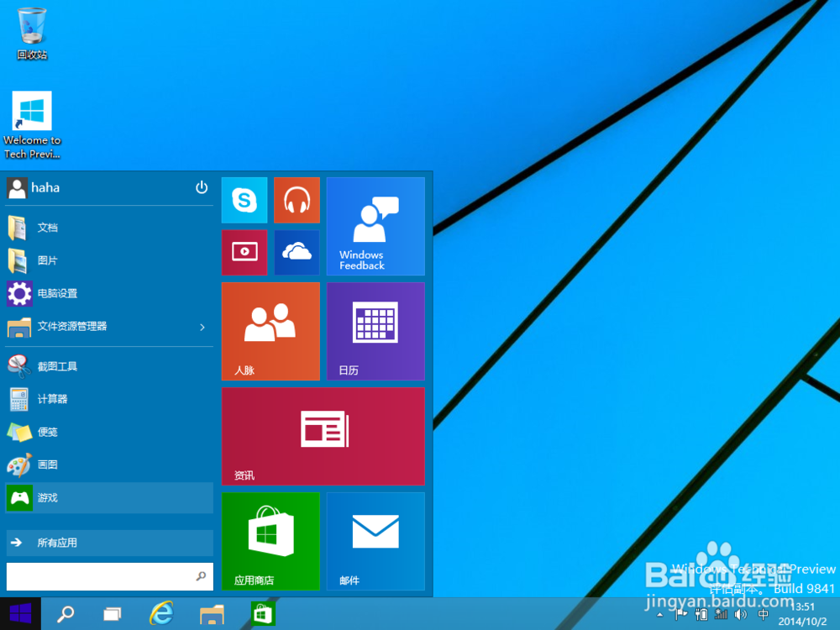This screenshot has width=840, height=630.
Task: Open the 资讯 News tile
Action: click(x=323, y=435)
